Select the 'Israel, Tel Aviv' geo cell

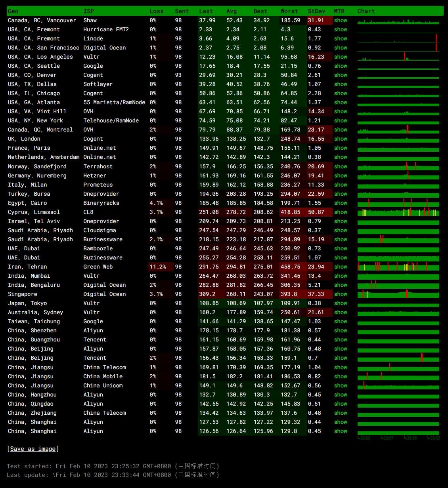34,221
